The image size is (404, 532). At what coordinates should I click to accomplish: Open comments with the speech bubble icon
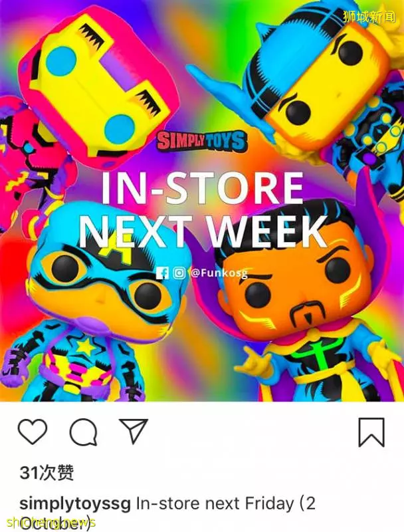83,432
